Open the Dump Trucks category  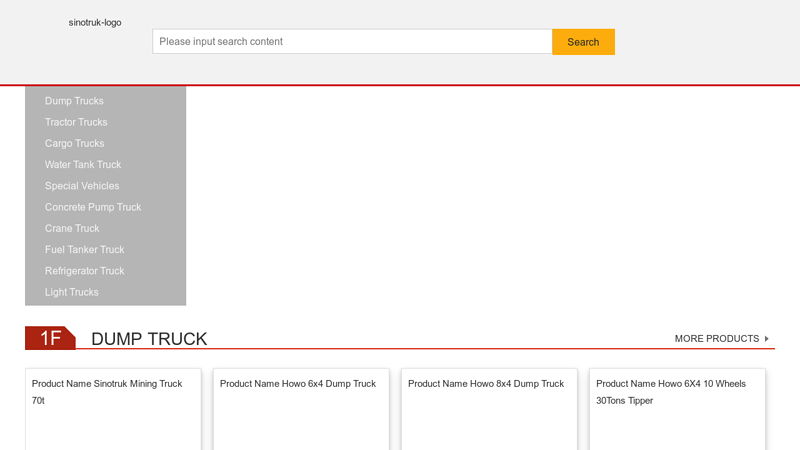(74, 101)
